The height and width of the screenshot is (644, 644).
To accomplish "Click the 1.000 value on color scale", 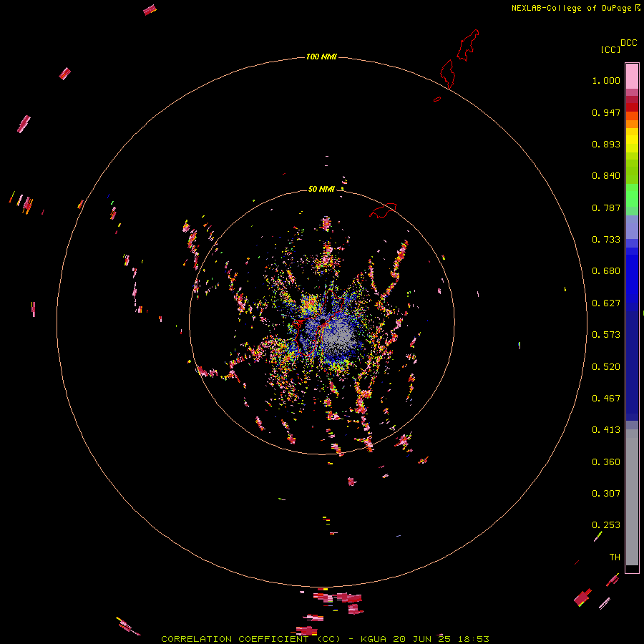I will [x=606, y=80].
